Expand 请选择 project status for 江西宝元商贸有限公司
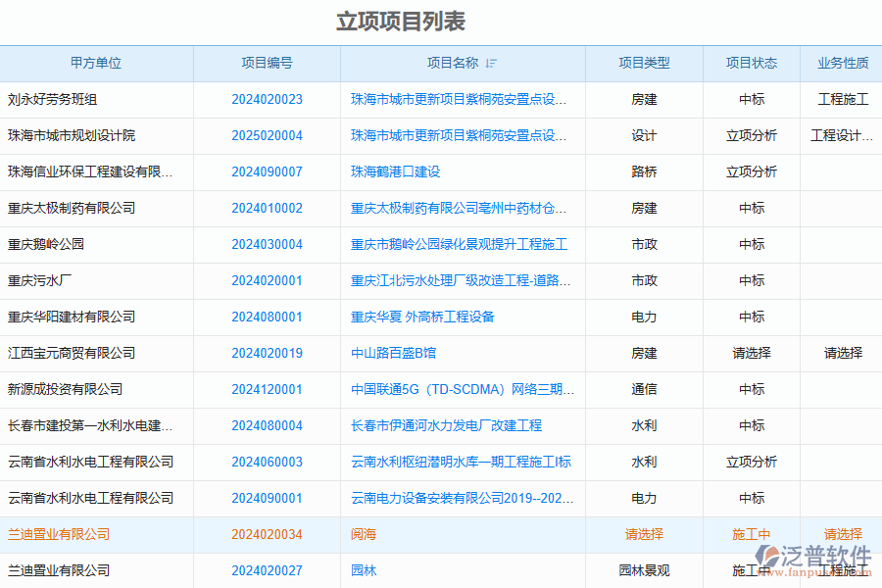Screen dimensions: 882x588 click(752, 354)
